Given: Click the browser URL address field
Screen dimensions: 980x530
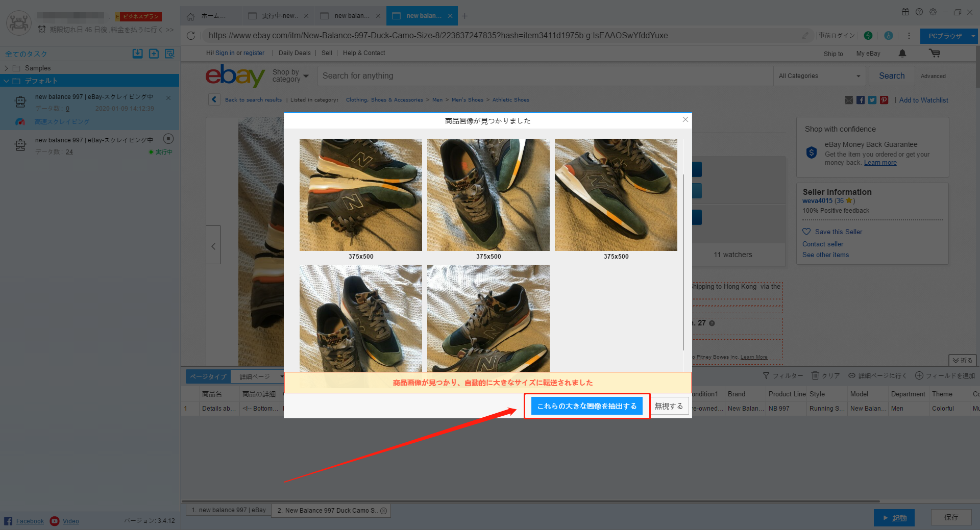Looking at the screenshot, I should pyautogui.click(x=500, y=36).
